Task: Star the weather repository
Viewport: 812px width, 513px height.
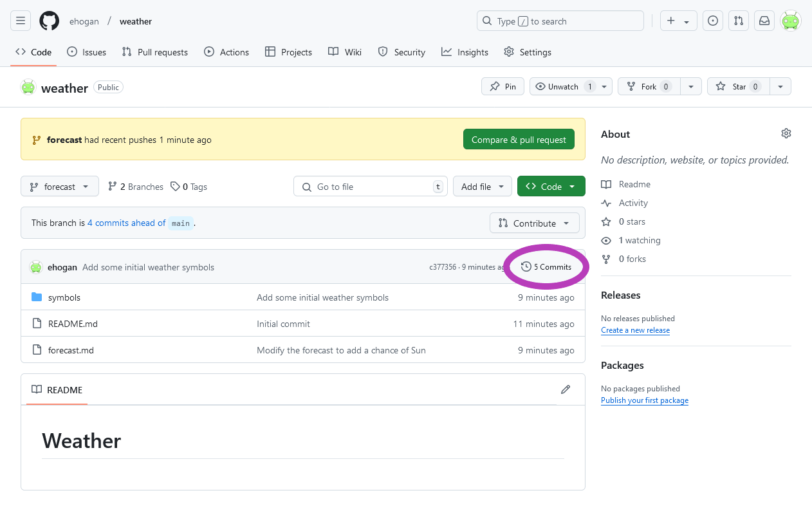Action: pyautogui.click(x=738, y=86)
